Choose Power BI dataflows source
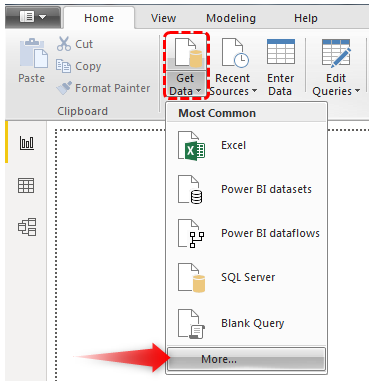The image size is (375, 381). pyautogui.click(x=247, y=233)
